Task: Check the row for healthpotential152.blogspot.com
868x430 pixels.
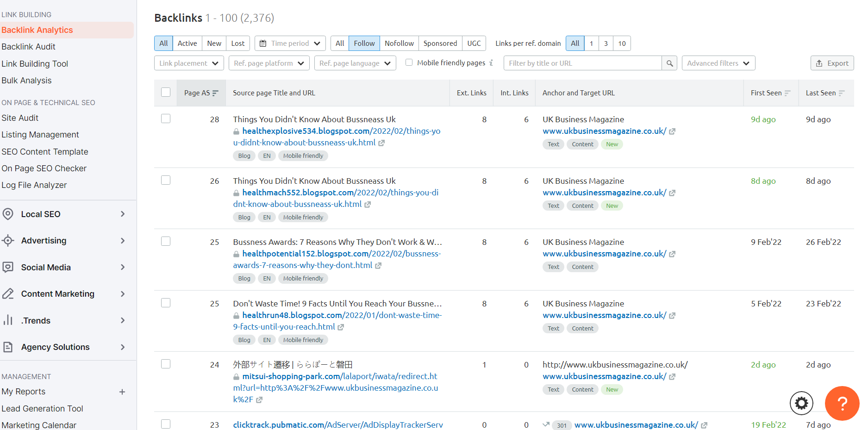Action: coord(166,241)
